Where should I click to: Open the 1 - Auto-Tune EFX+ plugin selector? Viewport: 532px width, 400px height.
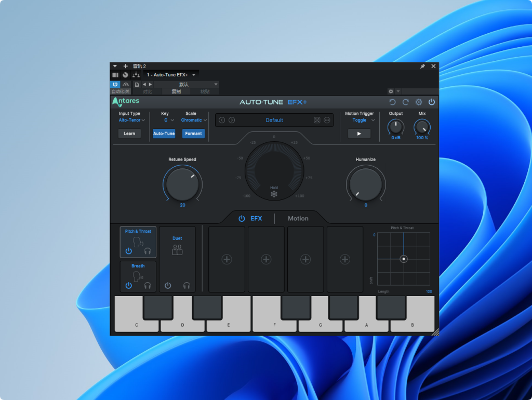(171, 75)
